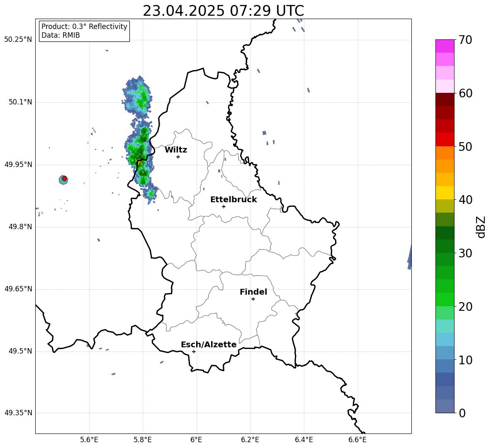Click the 6.4°E longitude tick label

[304, 440]
